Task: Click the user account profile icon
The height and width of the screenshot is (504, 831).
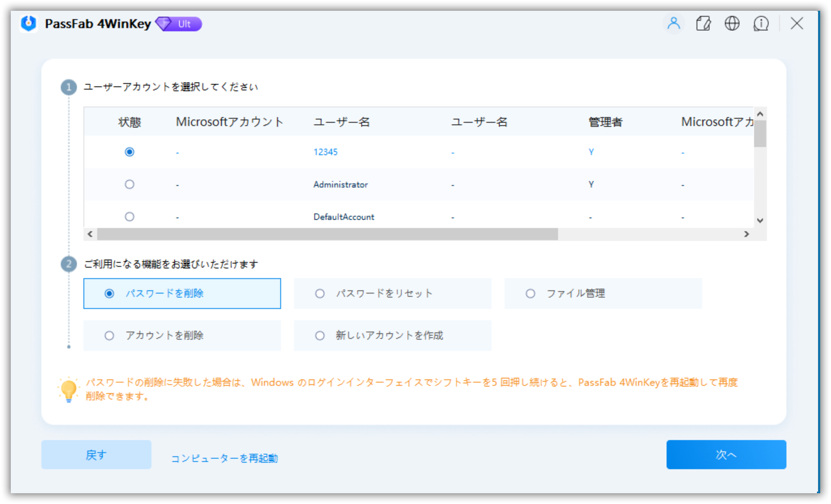Action: pos(673,24)
